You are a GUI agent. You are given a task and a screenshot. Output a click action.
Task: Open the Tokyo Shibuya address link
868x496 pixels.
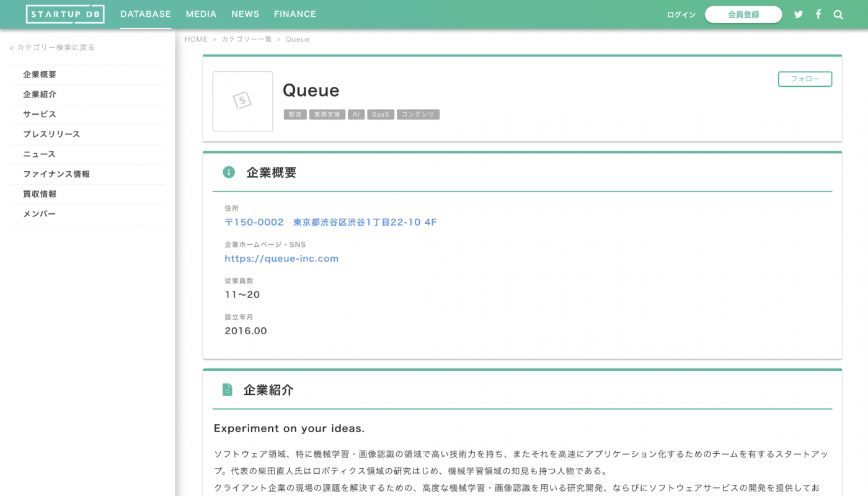pos(330,222)
